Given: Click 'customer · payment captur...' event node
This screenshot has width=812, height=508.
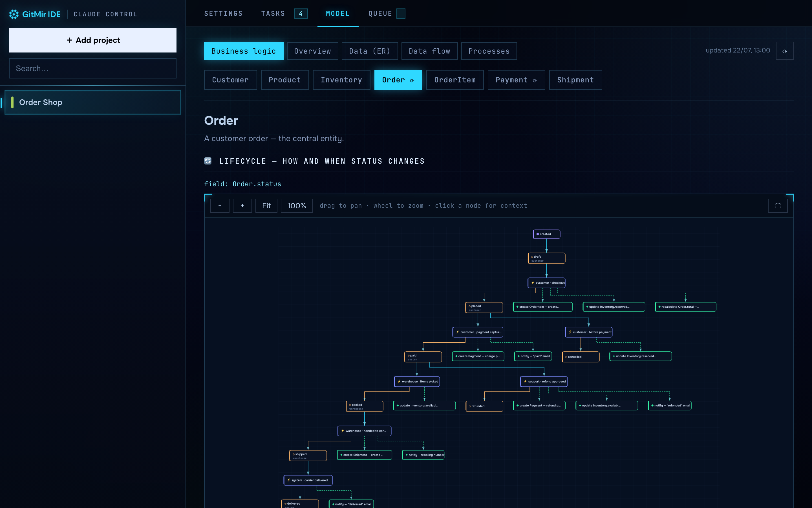Looking at the screenshot, I should pyautogui.click(x=478, y=332).
